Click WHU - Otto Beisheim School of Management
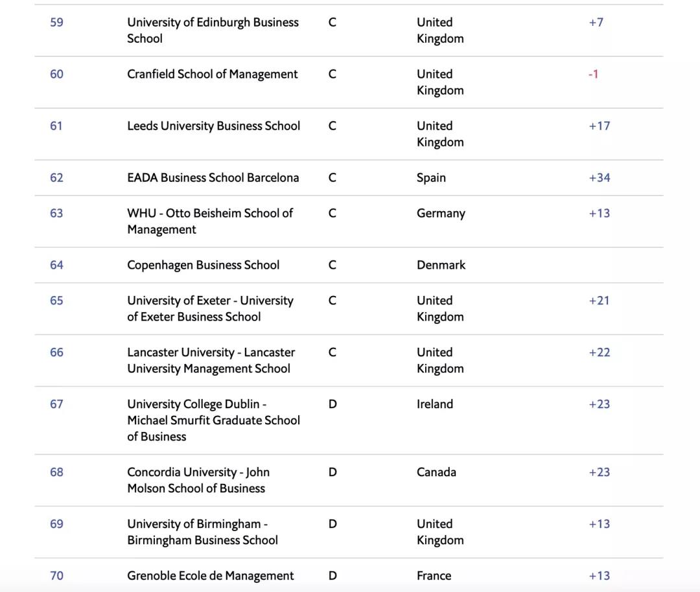The width and height of the screenshot is (700, 592). coord(209,222)
